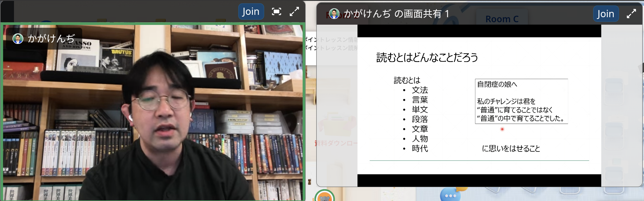Select the Room C label
Viewport: 644px width, 201px height.
tap(502, 19)
